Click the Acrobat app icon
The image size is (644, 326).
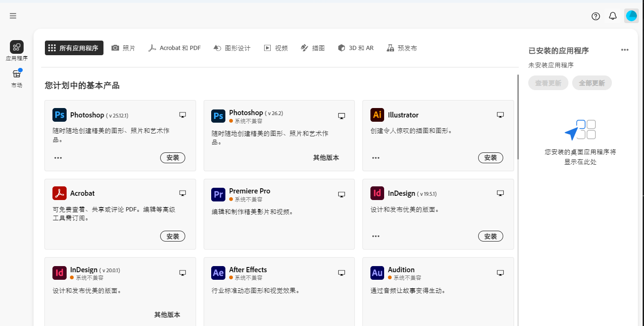(60, 193)
